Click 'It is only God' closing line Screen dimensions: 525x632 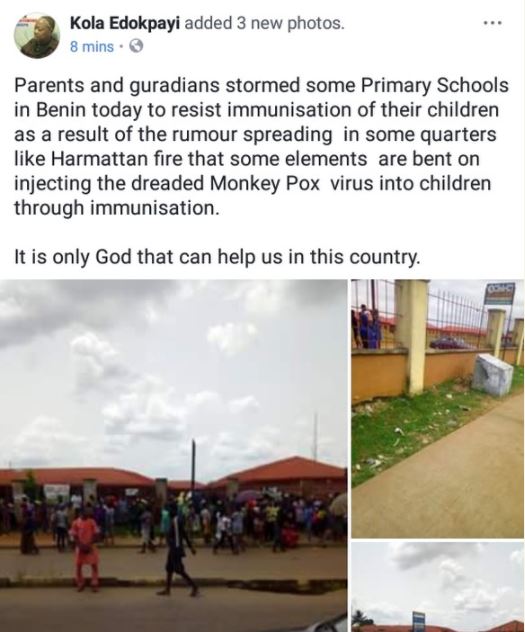coord(217,257)
